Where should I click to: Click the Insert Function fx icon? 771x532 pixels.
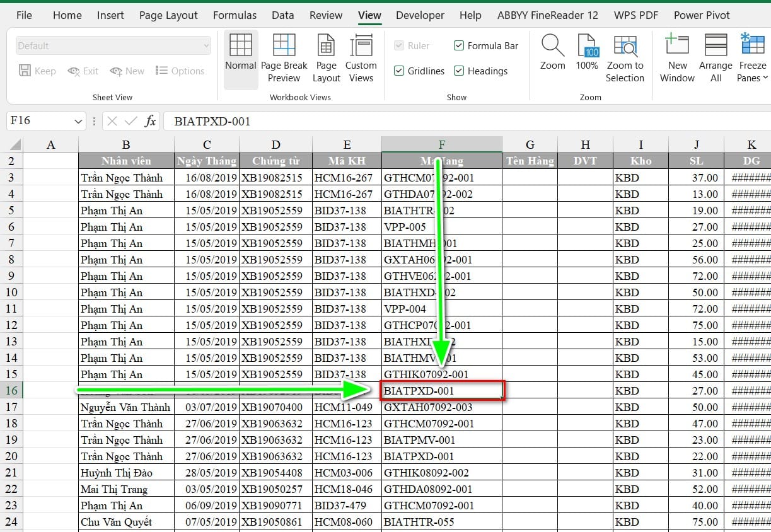150,121
